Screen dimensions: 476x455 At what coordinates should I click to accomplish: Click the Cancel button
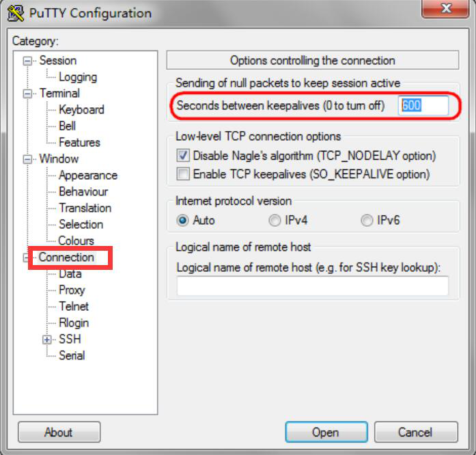tap(416, 432)
